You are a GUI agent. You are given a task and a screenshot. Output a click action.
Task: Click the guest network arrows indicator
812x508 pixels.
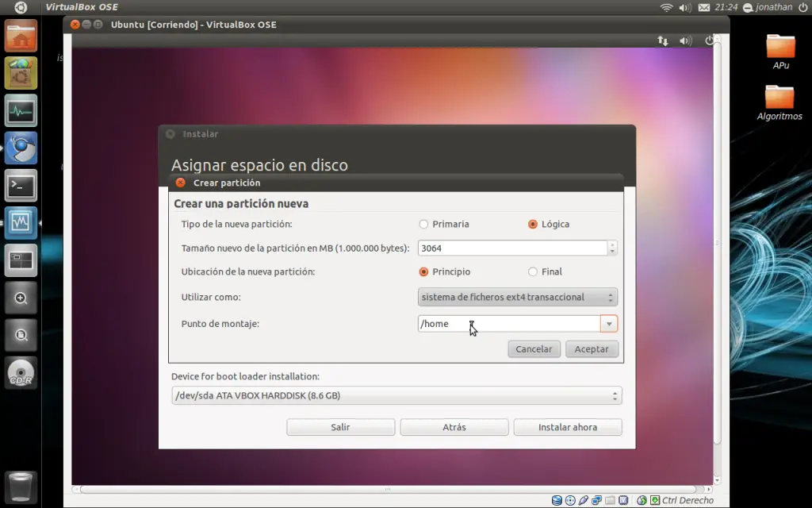[x=663, y=40]
